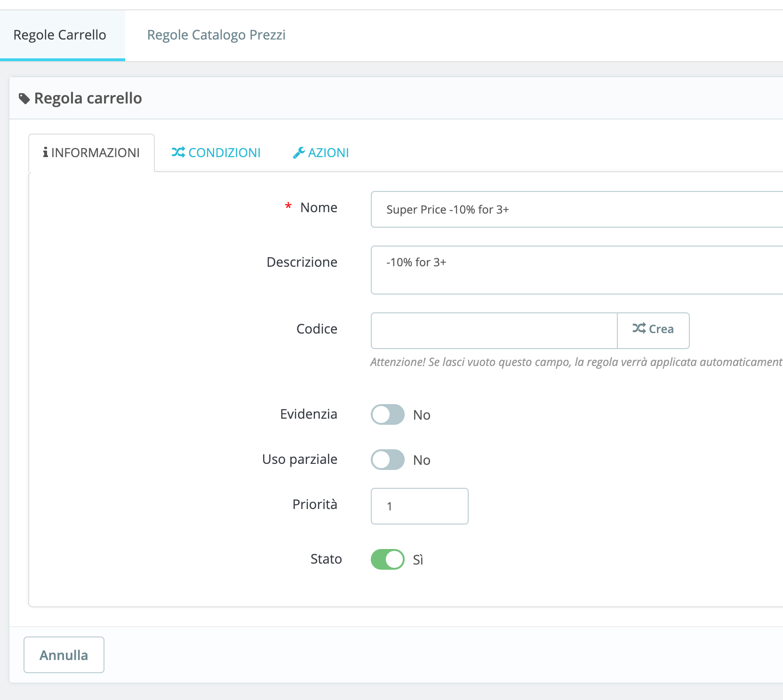Click the tag icon beside Regola carrello

24,99
